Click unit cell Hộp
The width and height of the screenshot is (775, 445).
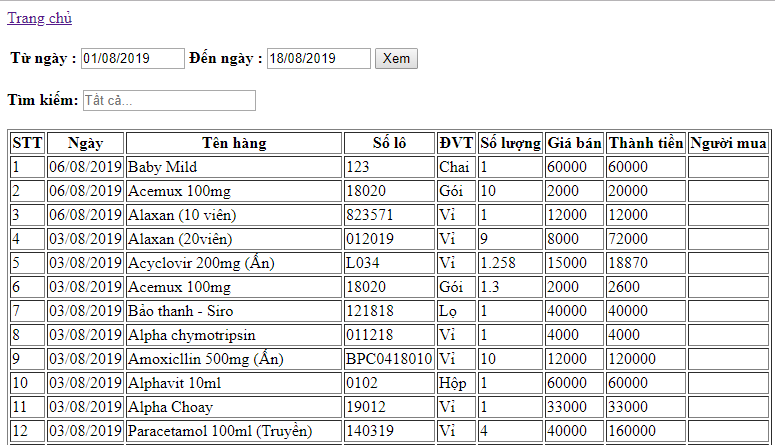[456, 383]
